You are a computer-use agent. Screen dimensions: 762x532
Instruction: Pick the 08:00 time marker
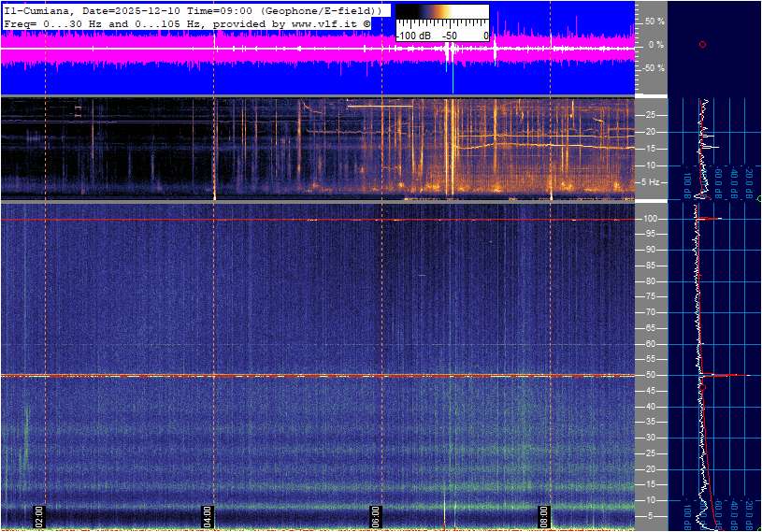click(x=543, y=514)
